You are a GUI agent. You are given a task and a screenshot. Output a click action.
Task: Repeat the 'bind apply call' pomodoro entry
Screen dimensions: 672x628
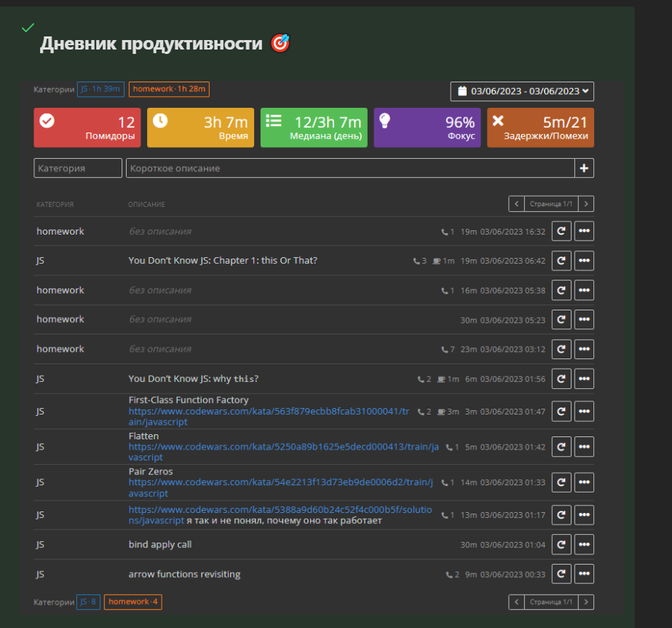pyautogui.click(x=561, y=545)
